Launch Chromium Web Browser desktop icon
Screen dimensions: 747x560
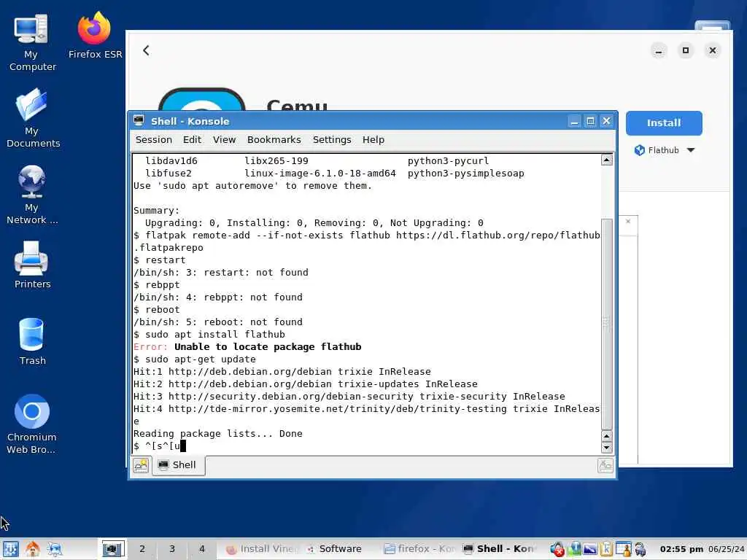point(31,424)
